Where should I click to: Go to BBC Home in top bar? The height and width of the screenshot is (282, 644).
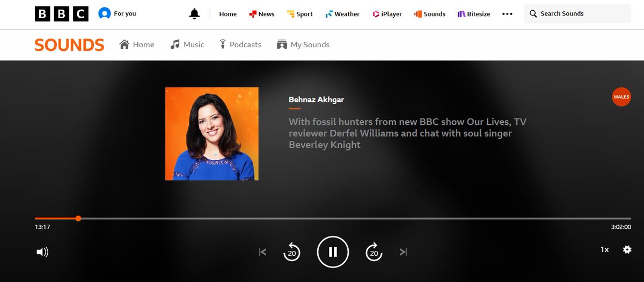tap(228, 14)
